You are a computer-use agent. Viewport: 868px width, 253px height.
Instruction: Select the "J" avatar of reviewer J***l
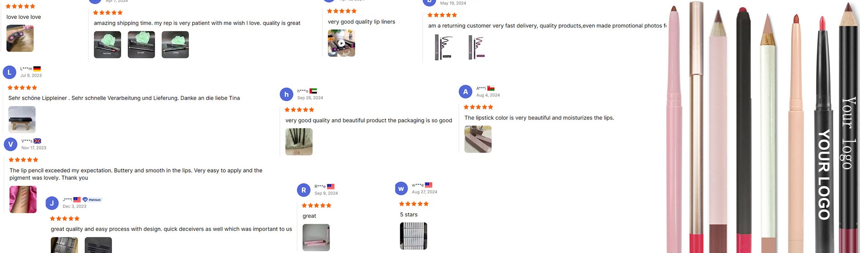pyautogui.click(x=52, y=203)
